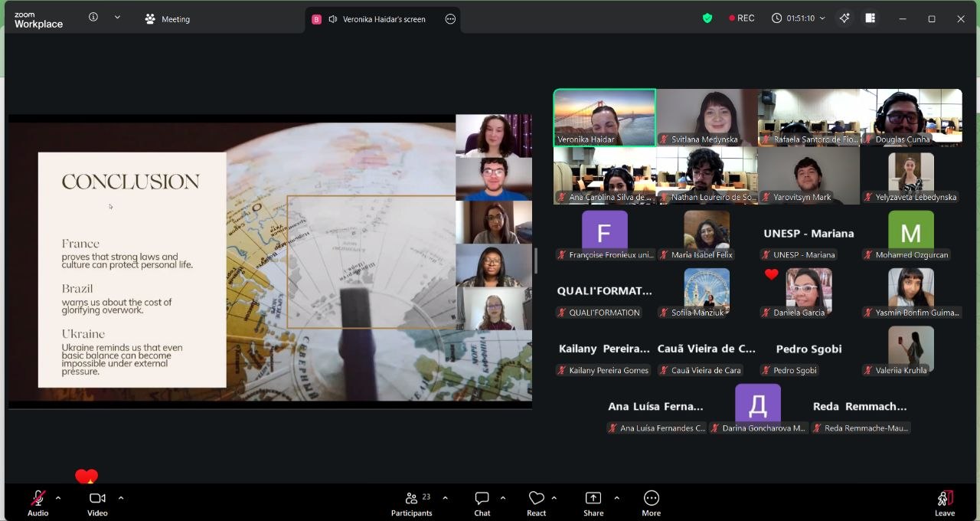This screenshot has width=980, height=521.
Task: Toggle the Video camera button
Action: 97,503
